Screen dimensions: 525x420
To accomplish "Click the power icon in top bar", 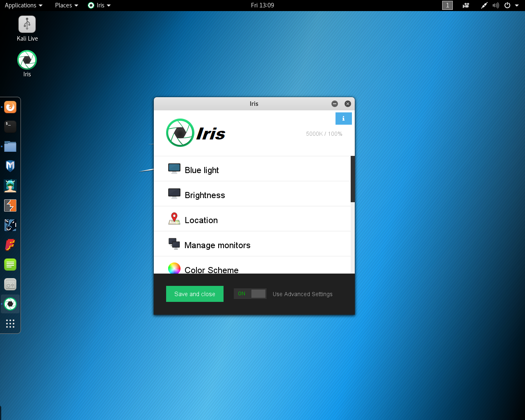I will [x=507, y=5].
